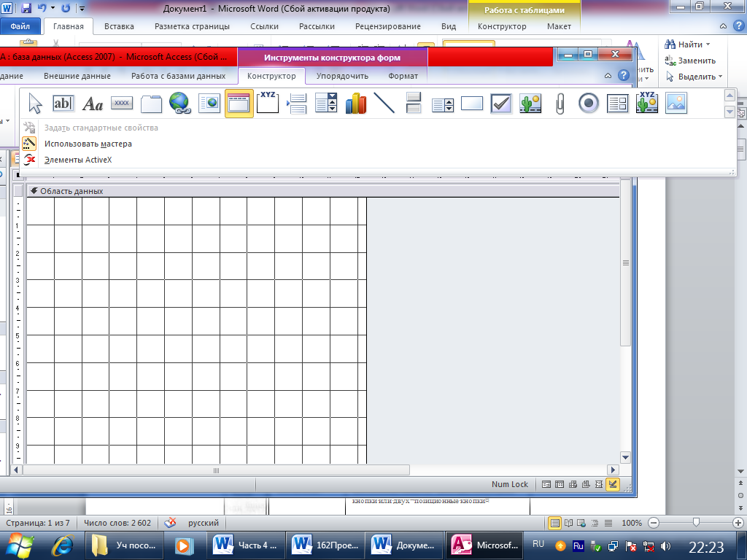Click Заменить in Word ribbon
Image resolution: width=747 pixels, height=560 pixels.
click(x=690, y=61)
